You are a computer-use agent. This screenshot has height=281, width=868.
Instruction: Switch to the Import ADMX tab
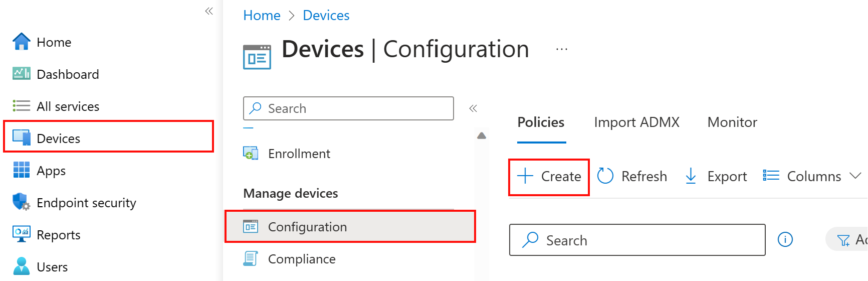(x=636, y=122)
